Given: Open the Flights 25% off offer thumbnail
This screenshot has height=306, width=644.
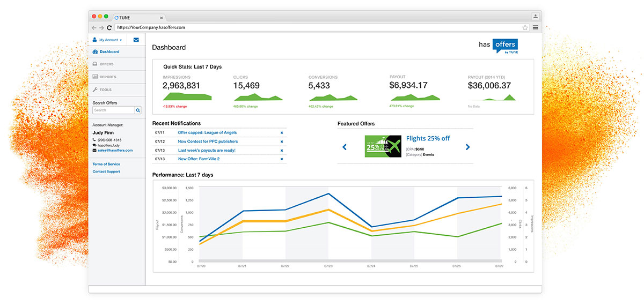Looking at the screenshot, I should [383, 146].
